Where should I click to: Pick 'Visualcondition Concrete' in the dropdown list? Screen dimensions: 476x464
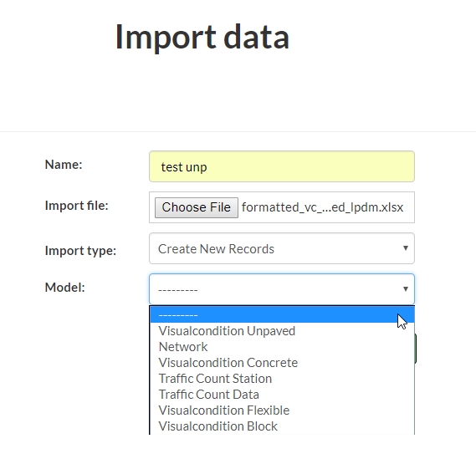(228, 363)
